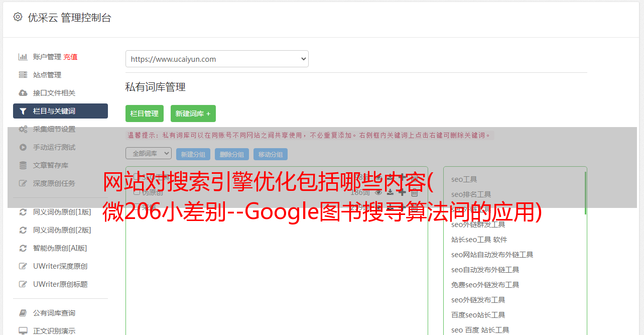The height and width of the screenshot is (335, 644).
Task: Click the 新建分组 button
Action: click(193, 154)
